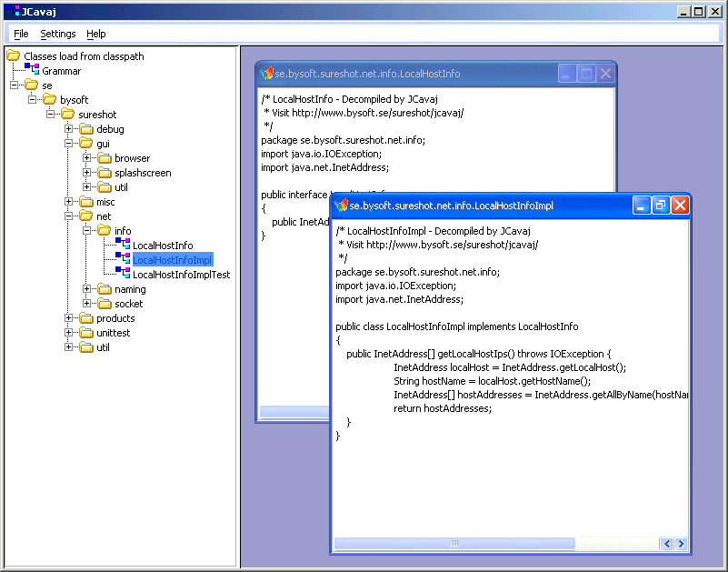Click the products folder icon
The width and height of the screenshot is (728, 572).
86,318
